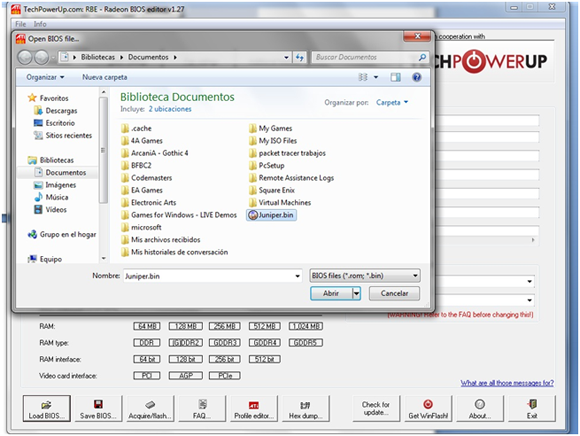Open Acquire/flash tool in RBE
The image size is (580, 436).
pyautogui.click(x=150, y=408)
